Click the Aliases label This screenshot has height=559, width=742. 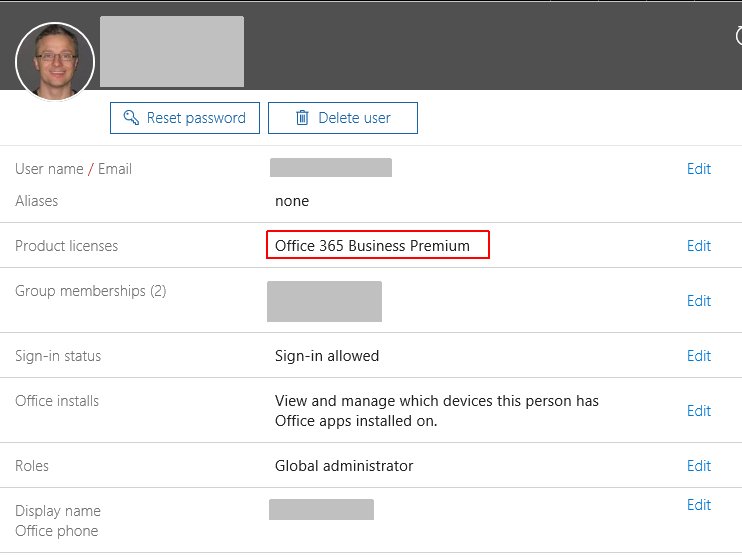36,201
